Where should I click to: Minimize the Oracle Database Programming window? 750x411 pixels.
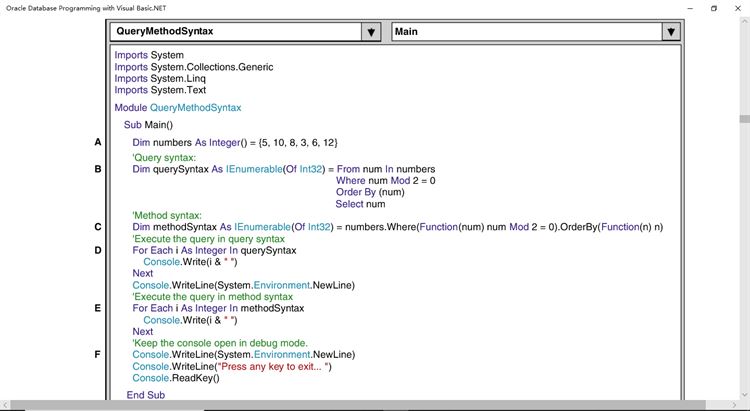pos(690,8)
